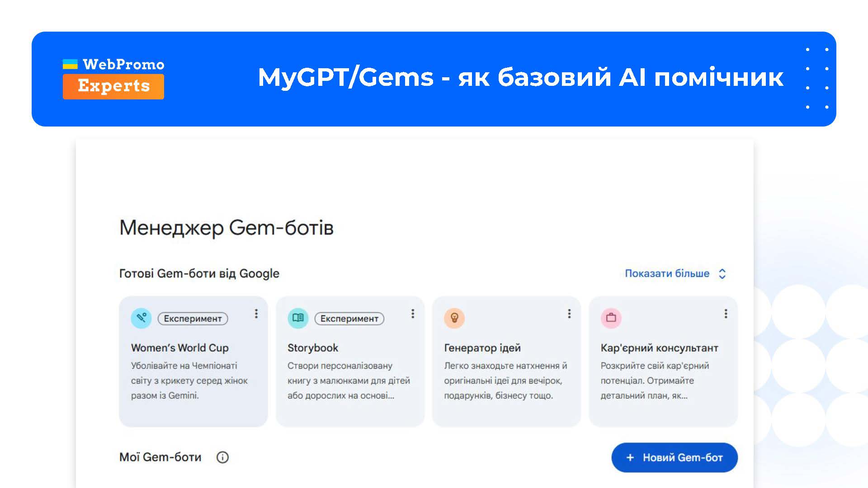
Task: Select the lightbulb icon on Генератор ідей
Action: pyautogui.click(x=454, y=318)
